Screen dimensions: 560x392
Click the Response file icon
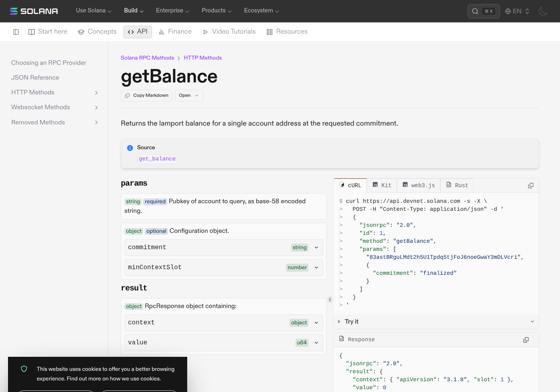(342, 339)
